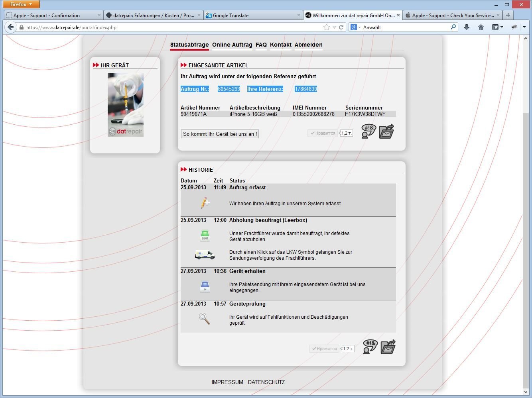The width and height of the screenshot is (532, 398).
Task: Click the Gerät erhalten status heading
Action: tap(247, 271)
